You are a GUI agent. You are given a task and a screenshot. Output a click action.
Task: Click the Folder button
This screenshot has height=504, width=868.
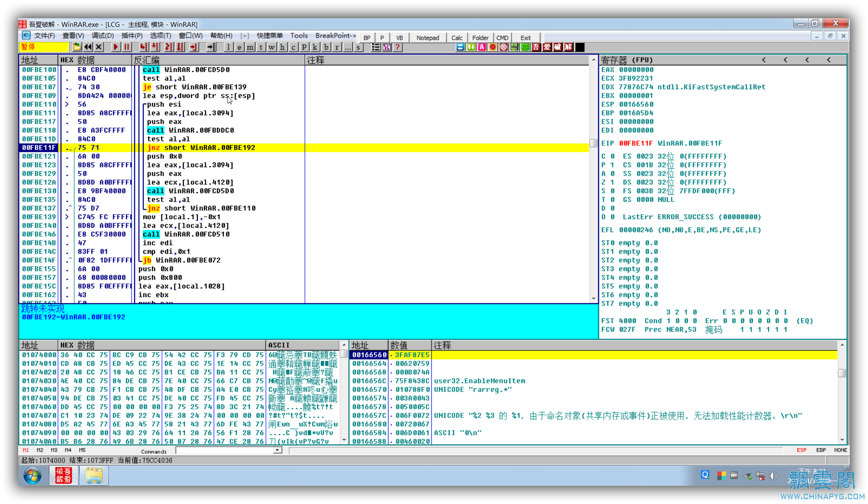tap(480, 38)
